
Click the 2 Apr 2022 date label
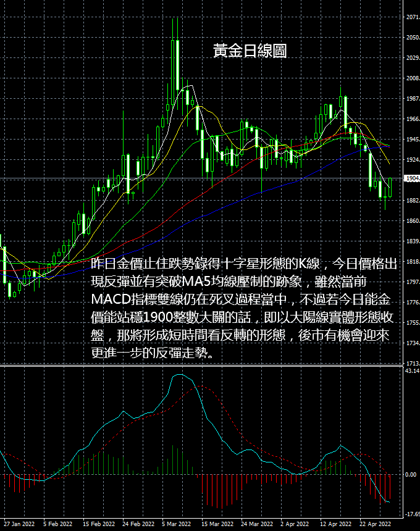coord(295,524)
